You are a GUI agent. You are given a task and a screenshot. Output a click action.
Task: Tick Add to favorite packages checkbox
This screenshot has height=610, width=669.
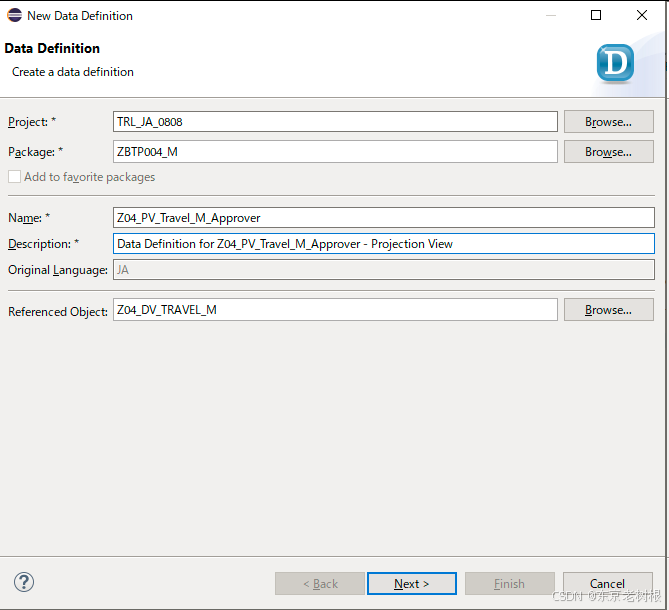point(15,177)
